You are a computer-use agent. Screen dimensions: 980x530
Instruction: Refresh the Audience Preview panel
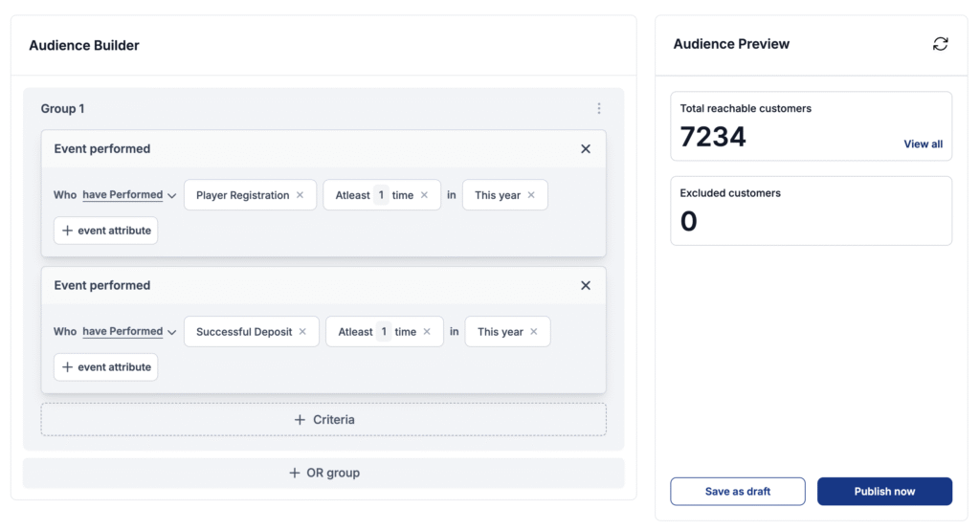tap(940, 44)
